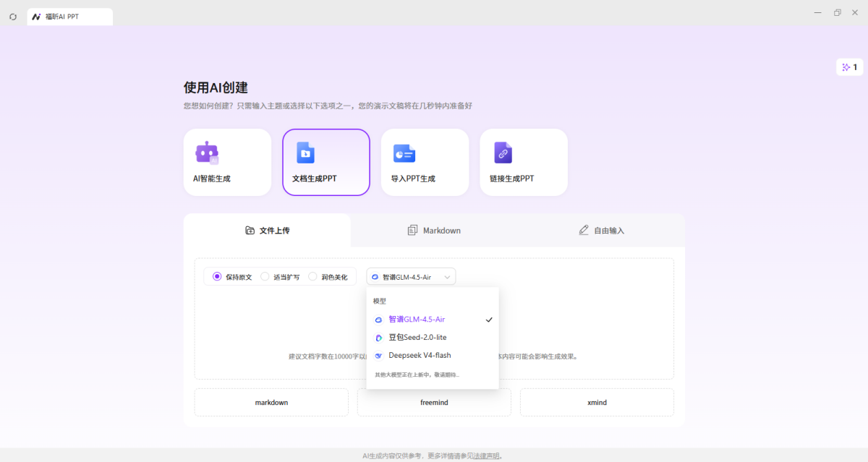Screen dimensions: 868x462
Task: Click the xmind format button
Action: tap(597, 403)
